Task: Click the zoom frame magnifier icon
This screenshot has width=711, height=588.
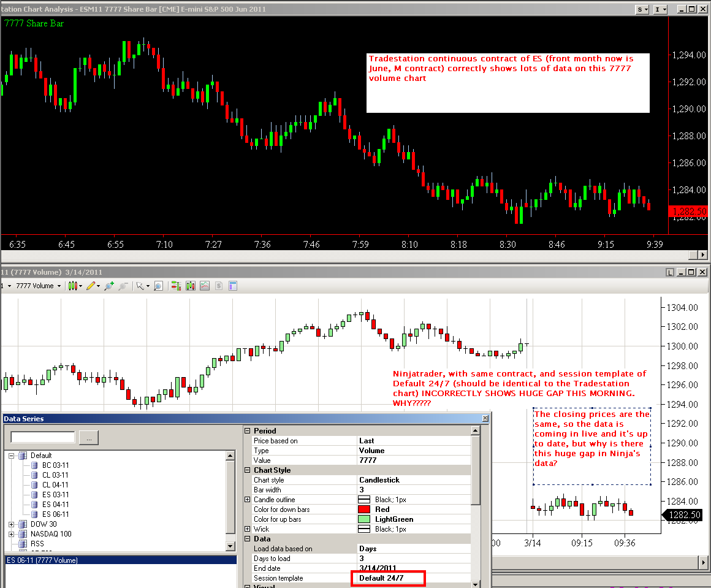Action: [158, 286]
